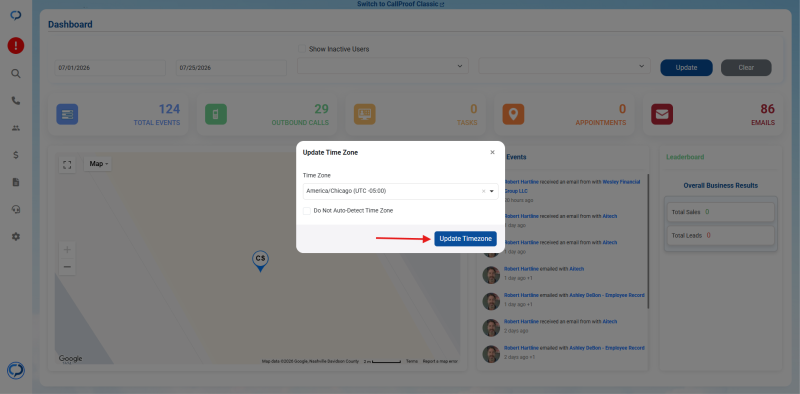The height and width of the screenshot is (394, 800).
Task: Click the APPOINTMENTS label on the card
Action: click(601, 123)
